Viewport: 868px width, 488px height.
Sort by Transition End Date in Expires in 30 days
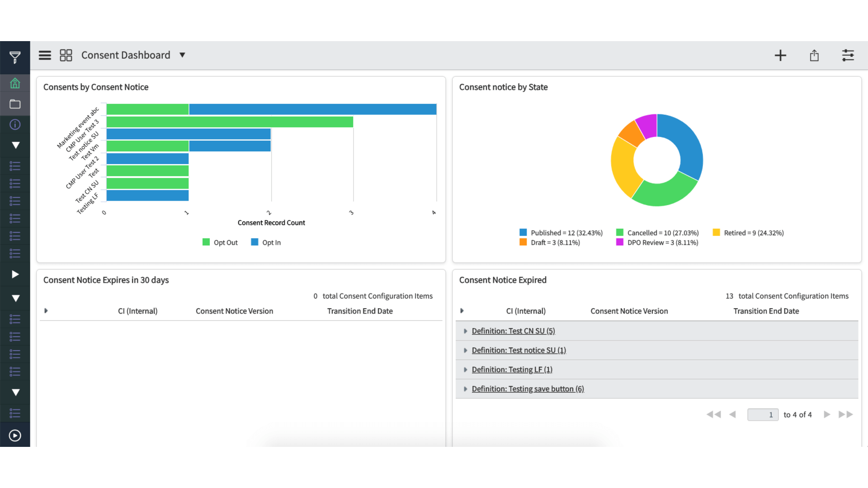point(360,311)
